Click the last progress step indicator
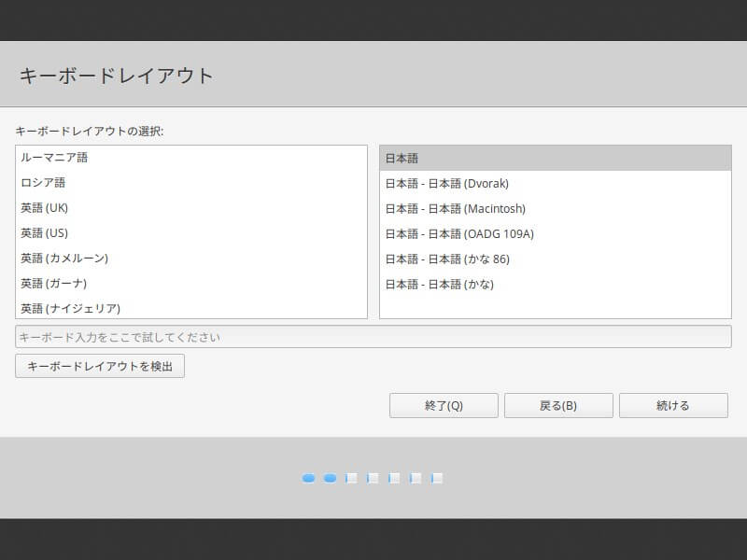This screenshot has width=747, height=560. coord(436,478)
